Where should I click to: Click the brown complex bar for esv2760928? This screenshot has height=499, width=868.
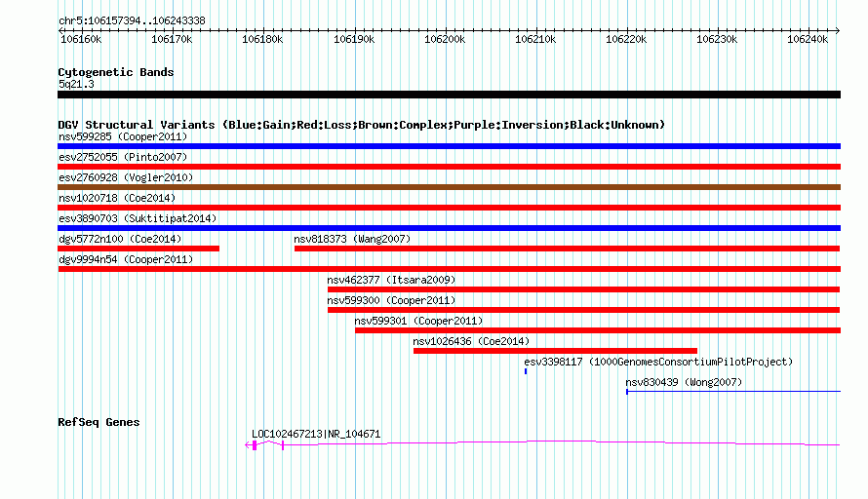[x=449, y=187]
